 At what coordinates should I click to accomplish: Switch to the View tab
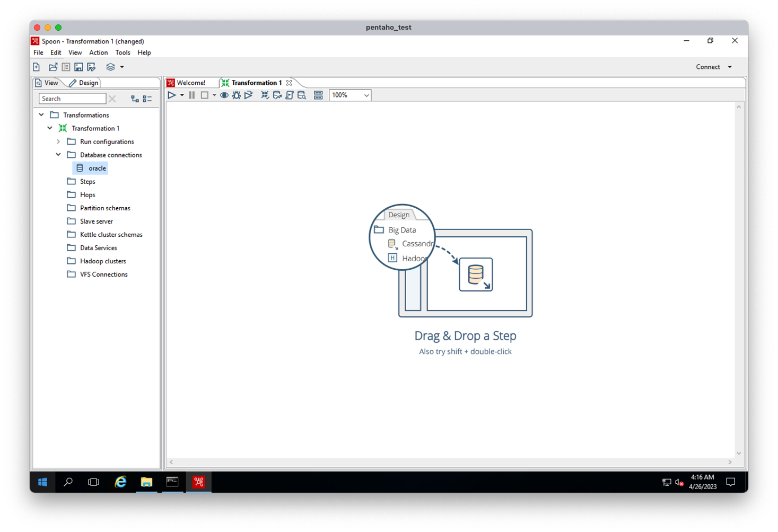point(47,83)
